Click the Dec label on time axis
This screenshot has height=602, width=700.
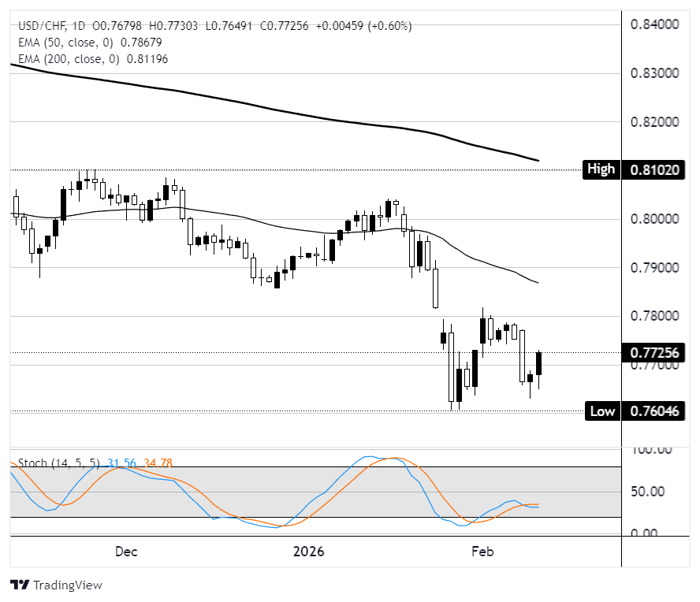click(x=126, y=552)
